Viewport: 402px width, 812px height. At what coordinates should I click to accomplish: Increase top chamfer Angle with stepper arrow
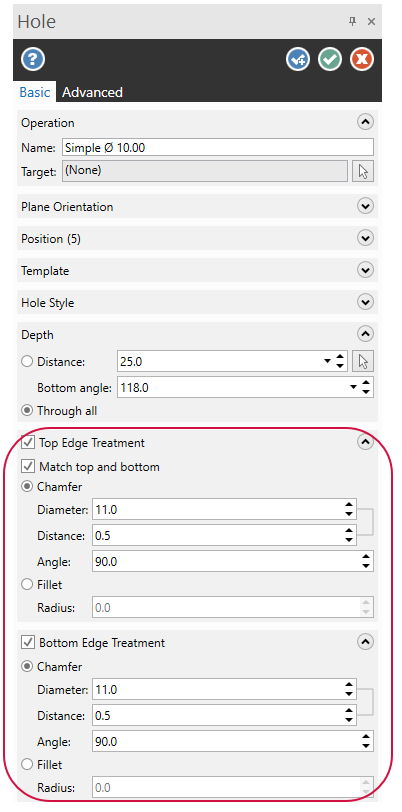[366, 557]
